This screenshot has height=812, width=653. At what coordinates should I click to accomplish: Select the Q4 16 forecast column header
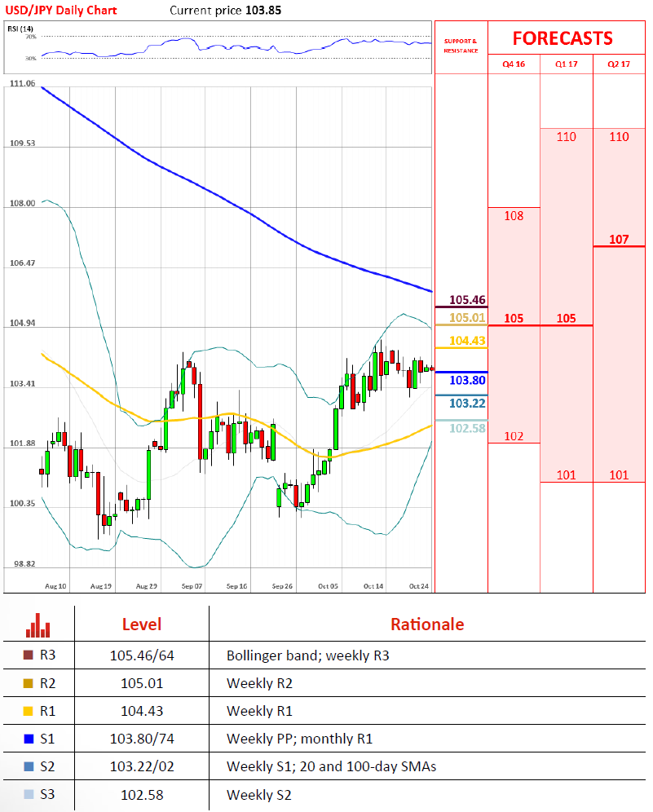point(514,64)
